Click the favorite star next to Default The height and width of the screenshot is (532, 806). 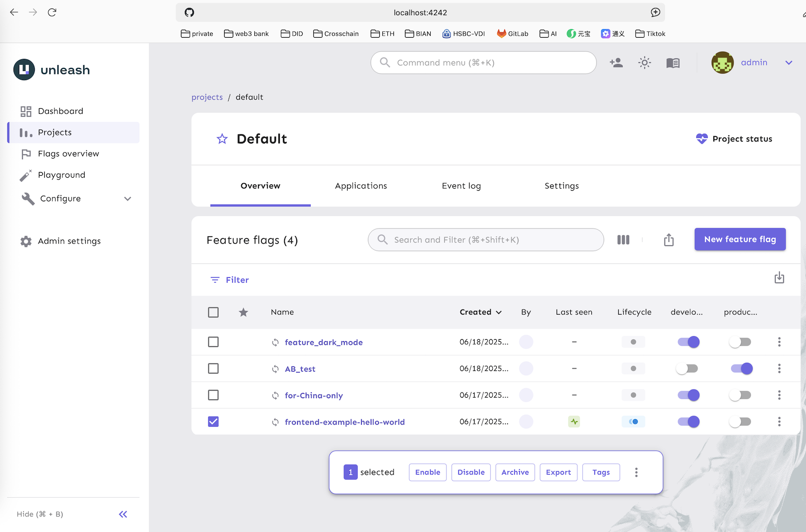click(x=222, y=139)
